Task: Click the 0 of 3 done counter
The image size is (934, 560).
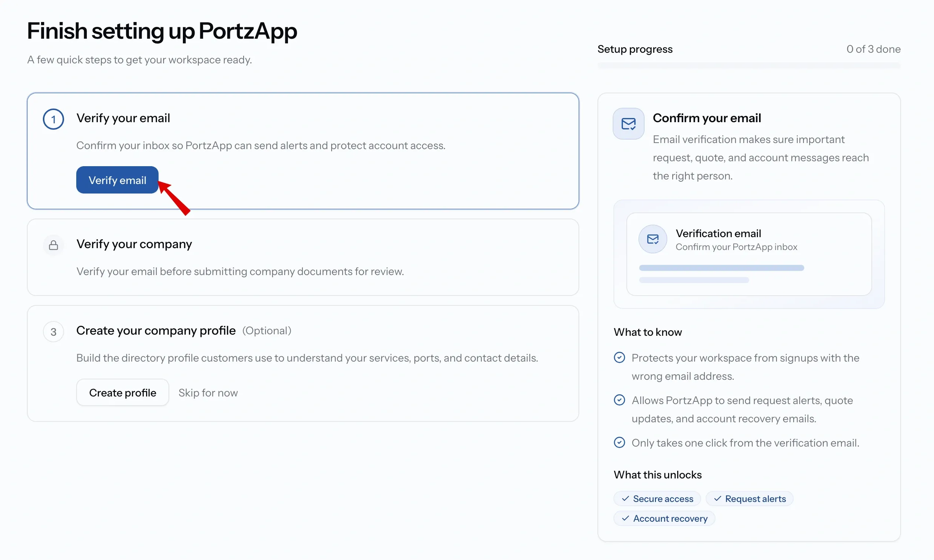Action: click(x=874, y=49)
